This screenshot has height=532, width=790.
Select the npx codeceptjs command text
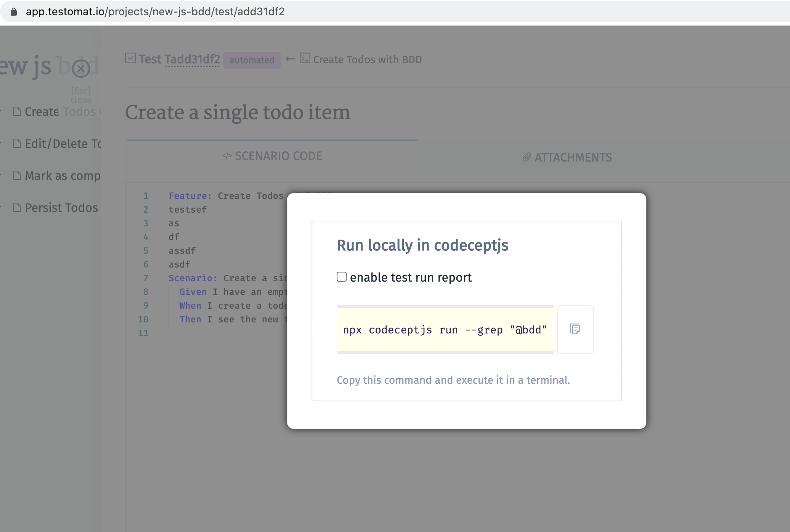point(444,329)
